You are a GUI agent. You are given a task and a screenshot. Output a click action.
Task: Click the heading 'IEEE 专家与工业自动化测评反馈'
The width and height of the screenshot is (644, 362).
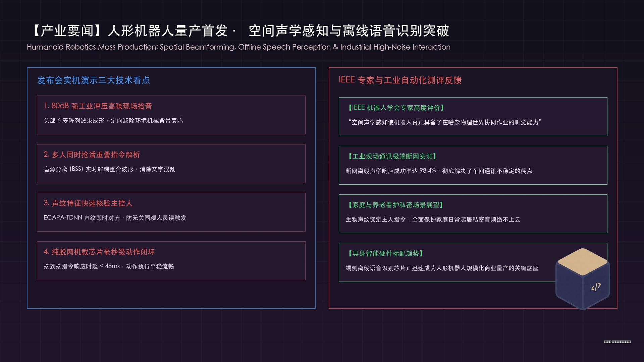400,80
